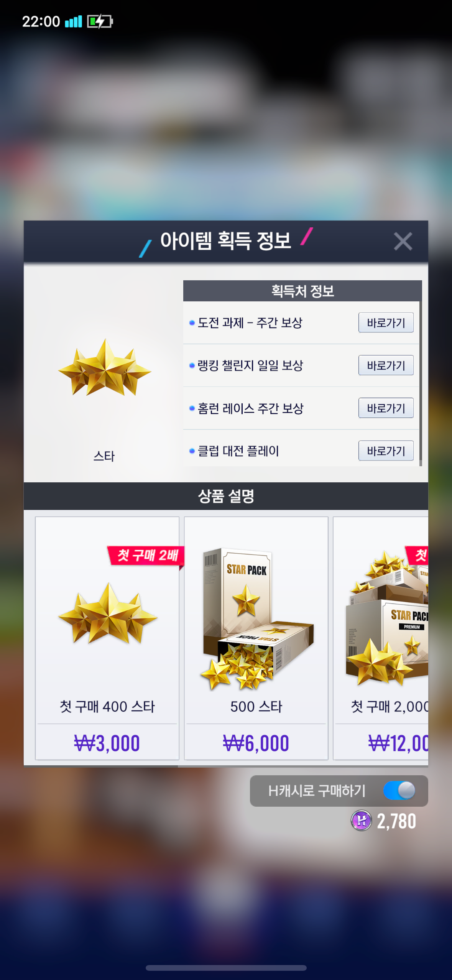This screenshot has height=980, width=452.
Task: Select the large 스타 item icon
Action: click(104, 368)
